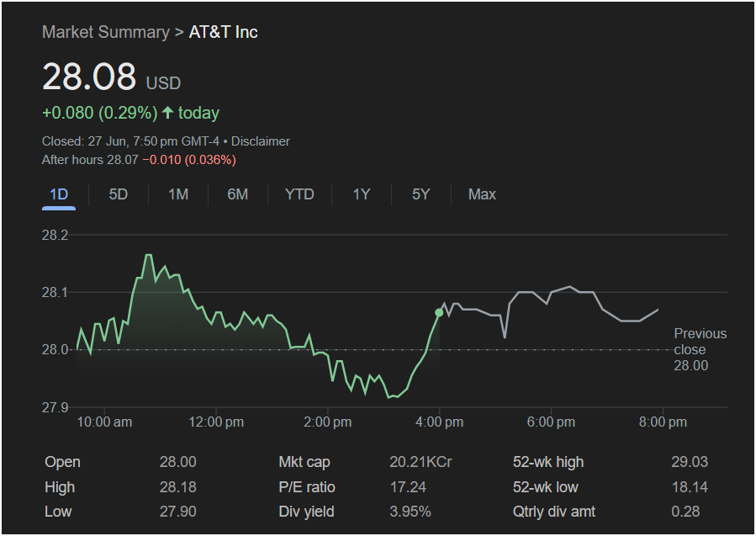
Task: Open the 1M chart tab
Action: (x=178, y=194)
